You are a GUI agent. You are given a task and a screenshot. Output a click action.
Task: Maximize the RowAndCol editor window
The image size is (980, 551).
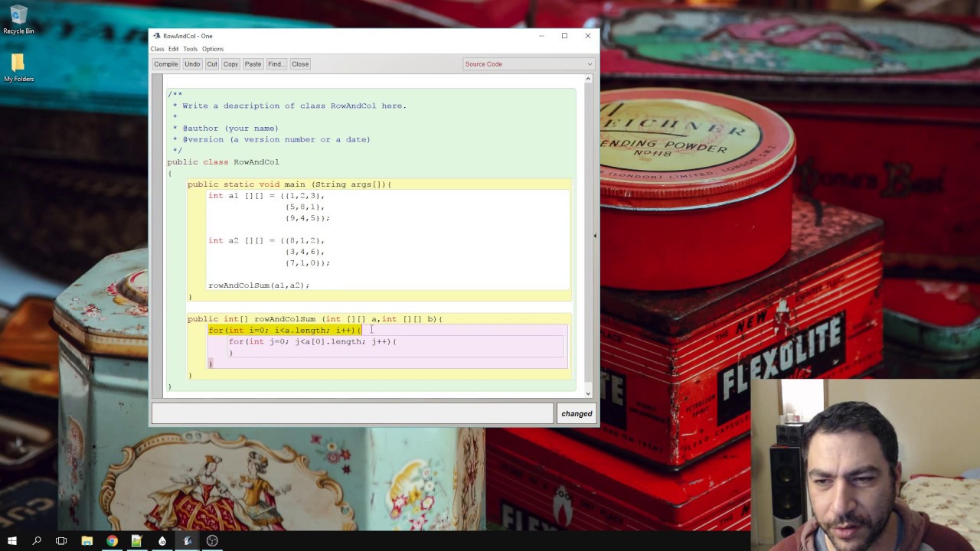(x=564, y=36)
